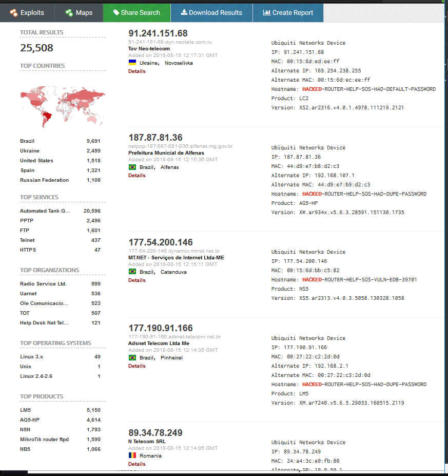Click Romania country link in result
Image resolution: width=448 pixels, height=476 pixels.
pyautogui.click(x=150, y=455)
